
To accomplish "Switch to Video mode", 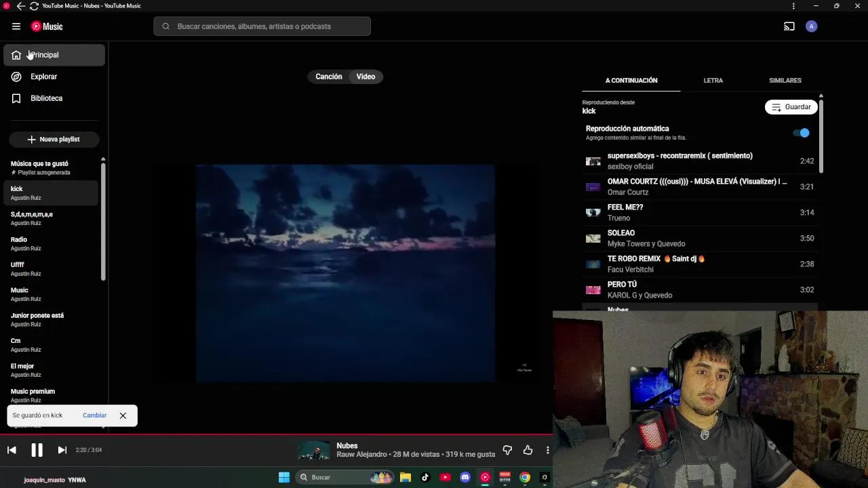I will pyautogui.click(x=366, y=77).
